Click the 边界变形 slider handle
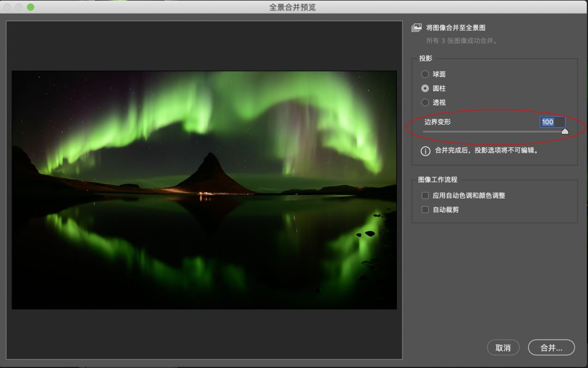 click(565, 131)
